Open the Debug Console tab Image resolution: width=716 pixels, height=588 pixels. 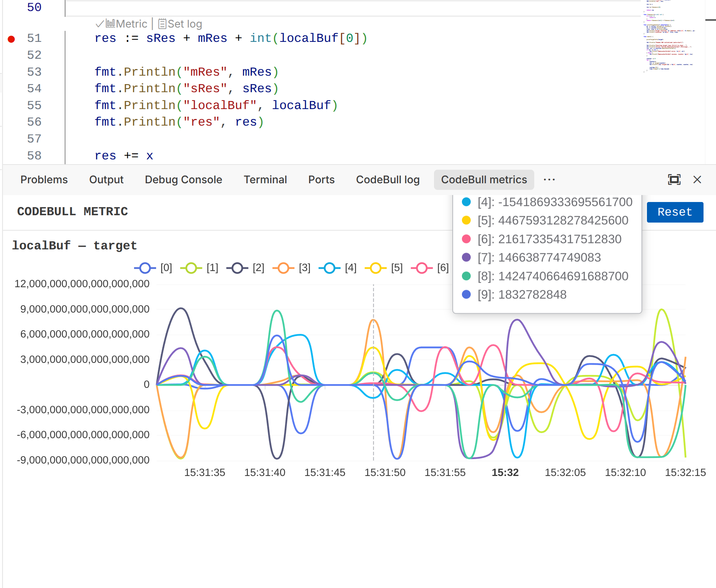pyautogui.click(x=183, y=180)
